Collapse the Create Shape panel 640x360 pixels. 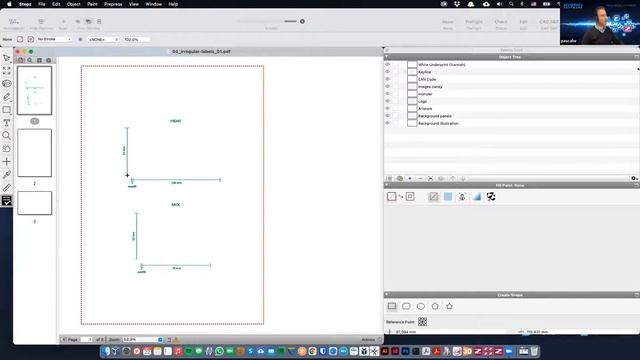387,294
